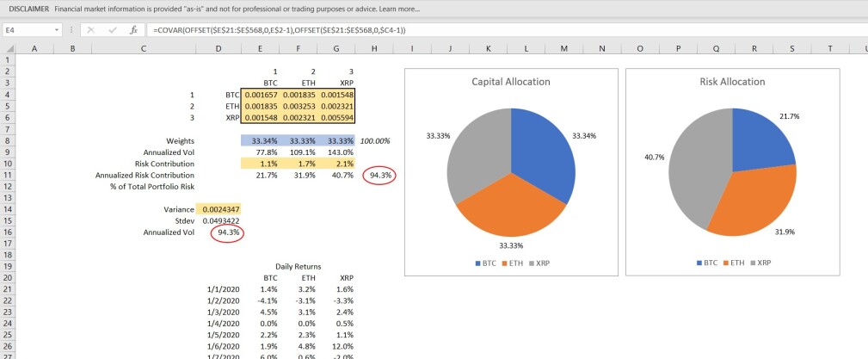Image resolution: width=868 pixels, height=359 pixels.
Task: Select BTC weight cell 33.34%
Action: pos(260,140)
